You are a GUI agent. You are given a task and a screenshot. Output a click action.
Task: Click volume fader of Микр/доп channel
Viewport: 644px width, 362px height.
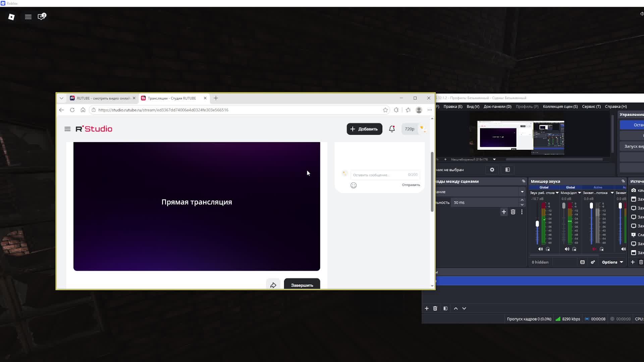click(563, 205)
